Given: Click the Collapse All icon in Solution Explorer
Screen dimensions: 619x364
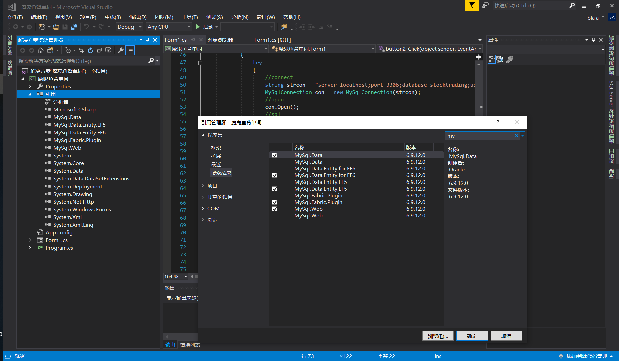Looking at the screenshot, I should click(99, 50).
